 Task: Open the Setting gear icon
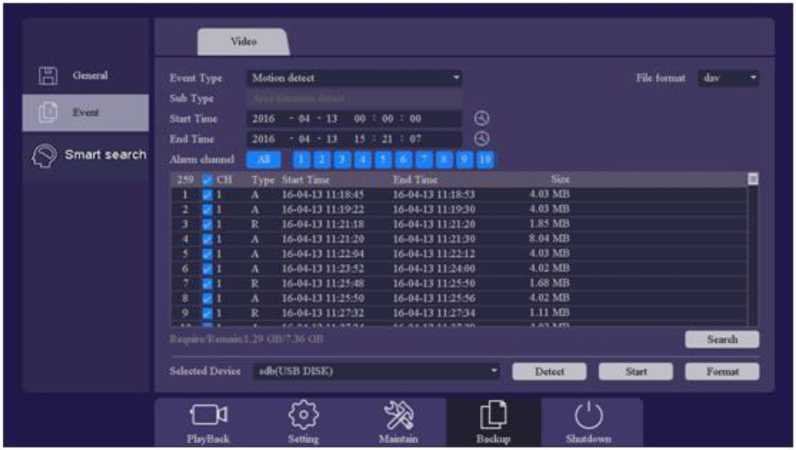303,415
